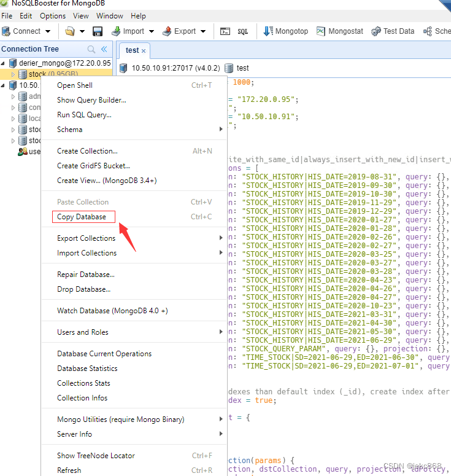This screenshot has height=476, width=451.
Task: Choose Open Shell from the context menu
Action: [x=134, y=85]
